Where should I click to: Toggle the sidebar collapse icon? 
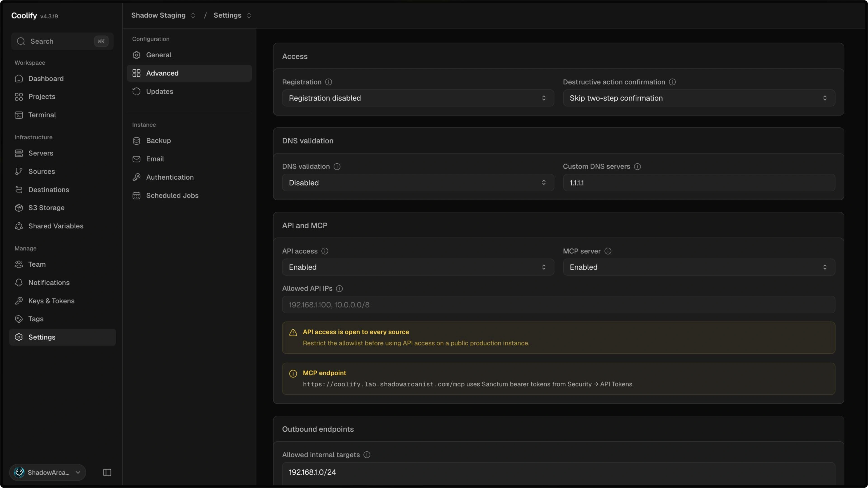107,472
